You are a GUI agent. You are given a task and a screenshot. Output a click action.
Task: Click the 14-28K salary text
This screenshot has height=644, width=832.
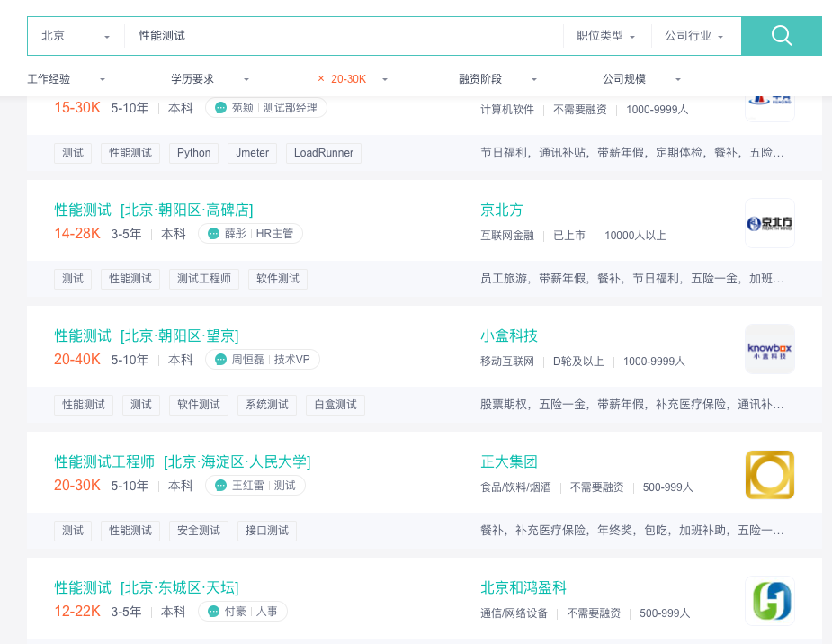[x=77, y=234]
